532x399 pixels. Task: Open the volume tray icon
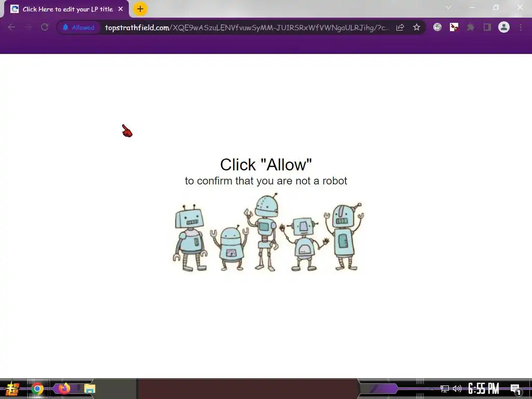click(x=457, y=389)
